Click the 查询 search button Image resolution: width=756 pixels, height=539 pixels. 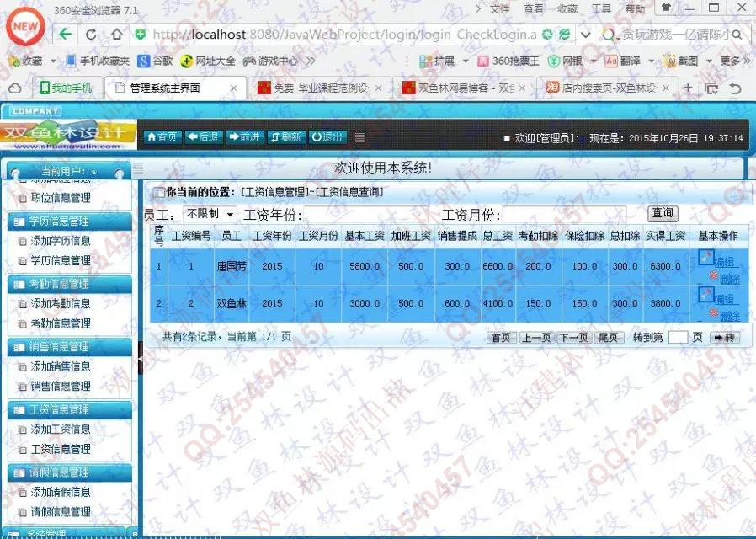tap(663, 213)
